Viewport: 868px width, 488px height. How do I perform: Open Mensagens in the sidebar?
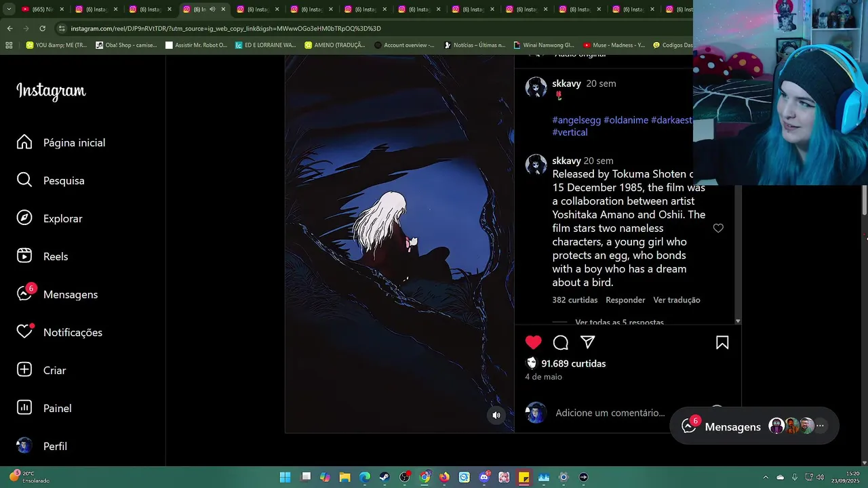click(x=58, y=294)
